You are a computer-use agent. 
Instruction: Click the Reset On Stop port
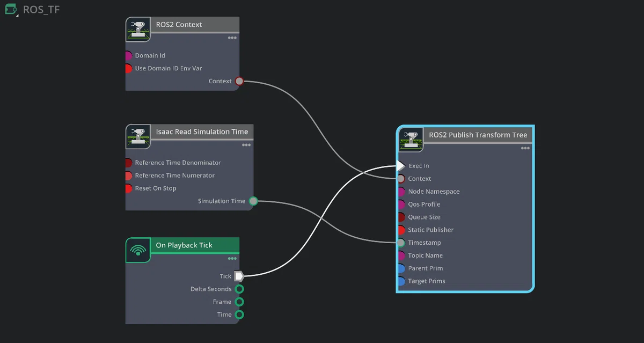pyautogui.click(x=128, y=188)
